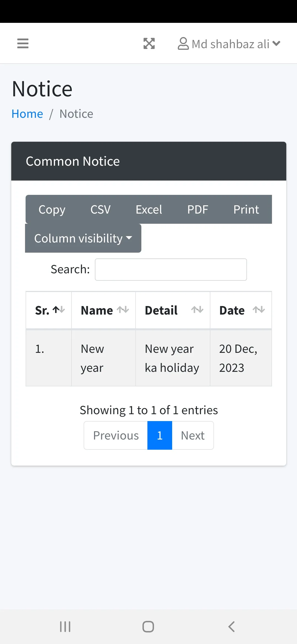Open the Column visibility dropdown

pos(83,238)
